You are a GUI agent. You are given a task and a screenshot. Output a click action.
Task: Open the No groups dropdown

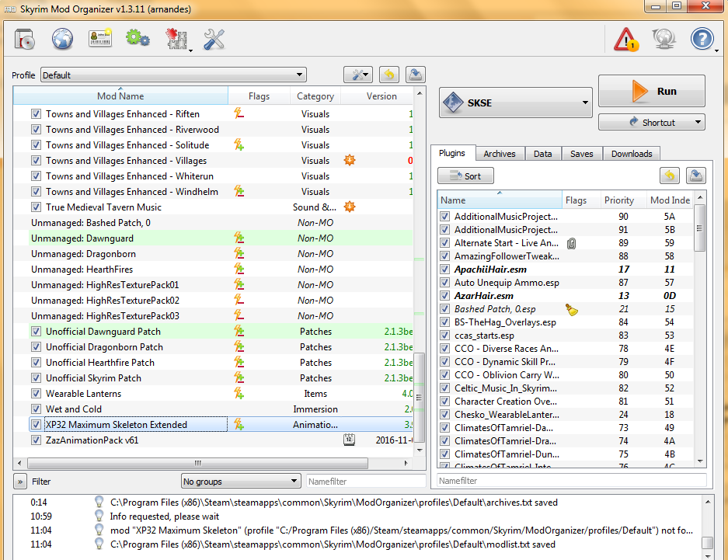pyautogui.click(x=241, y=481)
